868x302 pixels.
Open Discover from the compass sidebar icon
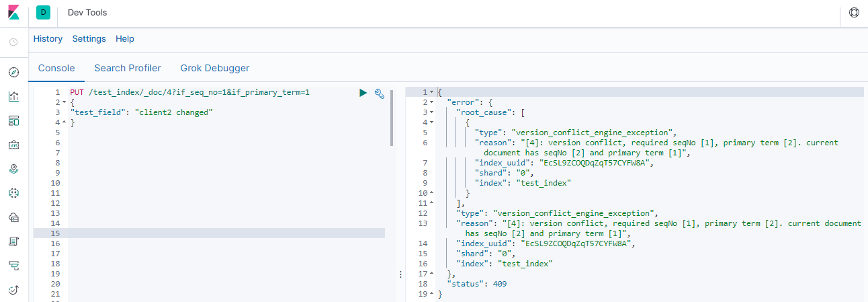coord(13,72)
